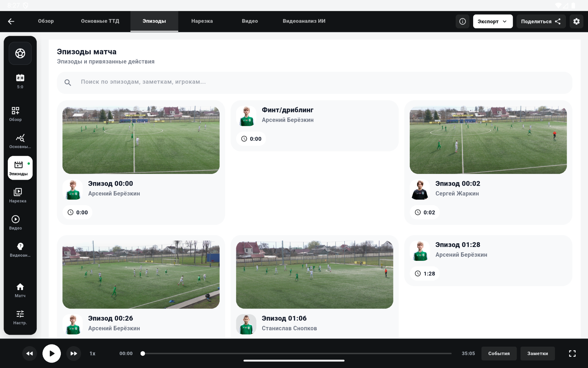
Task: Select the Финт/дриблинг action title
Action: (287, 110)
